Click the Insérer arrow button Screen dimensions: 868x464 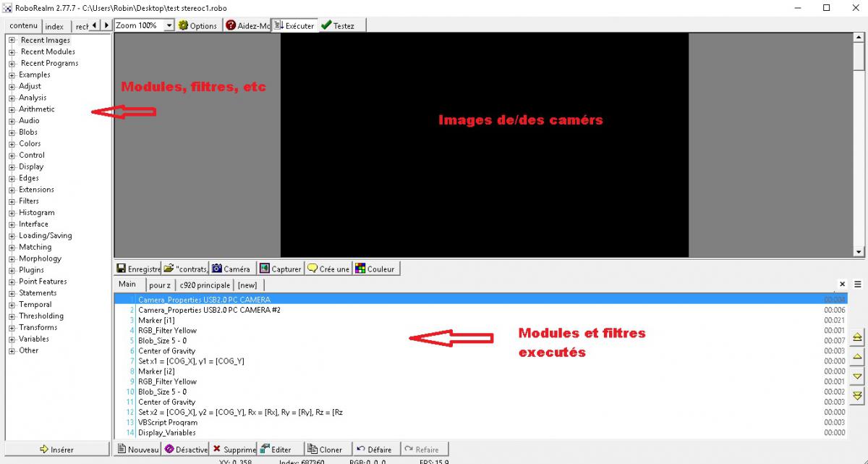tap(56, 449)
